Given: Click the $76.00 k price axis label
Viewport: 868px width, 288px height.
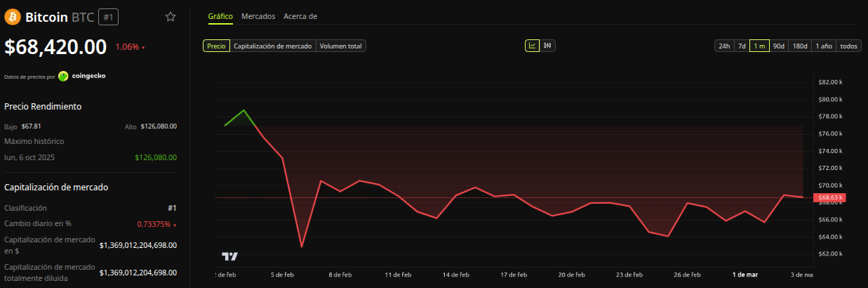Looking at the screenshot, I should (829, 133).
